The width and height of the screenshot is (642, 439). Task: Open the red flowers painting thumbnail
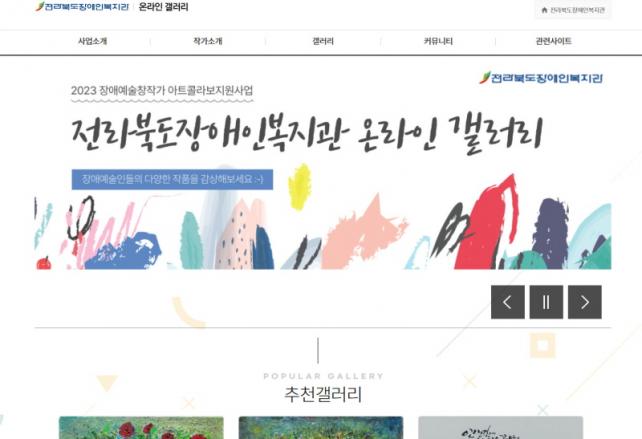tap(141, 428)
